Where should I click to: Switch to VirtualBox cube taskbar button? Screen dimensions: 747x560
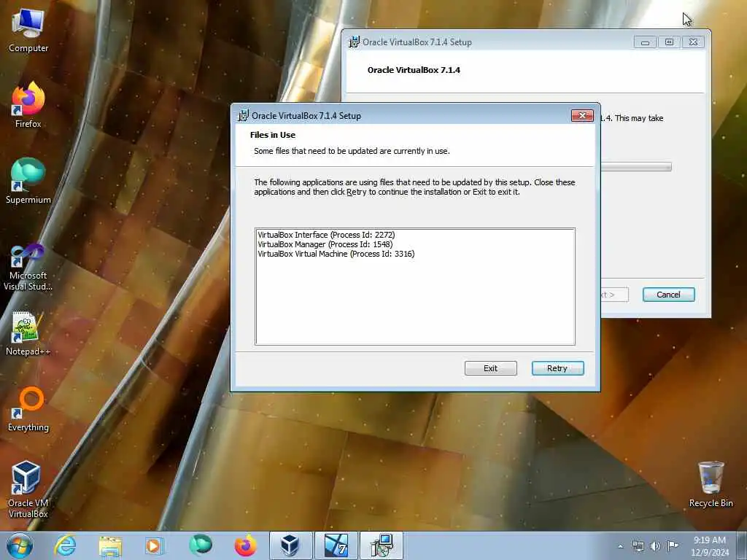pyautogui.click(x=290, y=545)
